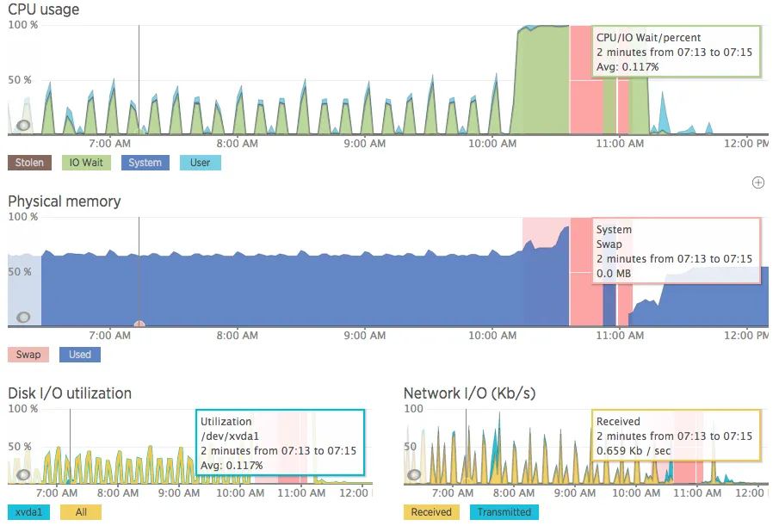This screenshot has width=779, height=532.
Task: Toggle the IO Wait legend entry
Action: (86, 163)
